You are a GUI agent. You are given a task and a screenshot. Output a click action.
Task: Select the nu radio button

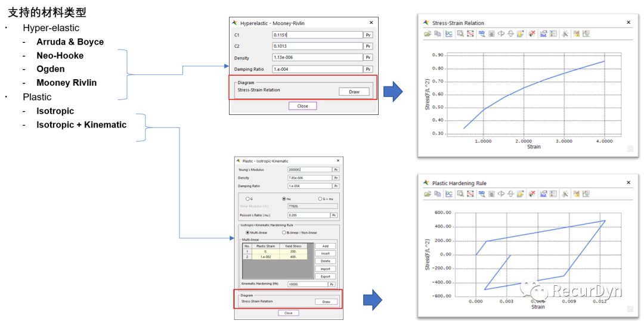(x=284, y=199)
